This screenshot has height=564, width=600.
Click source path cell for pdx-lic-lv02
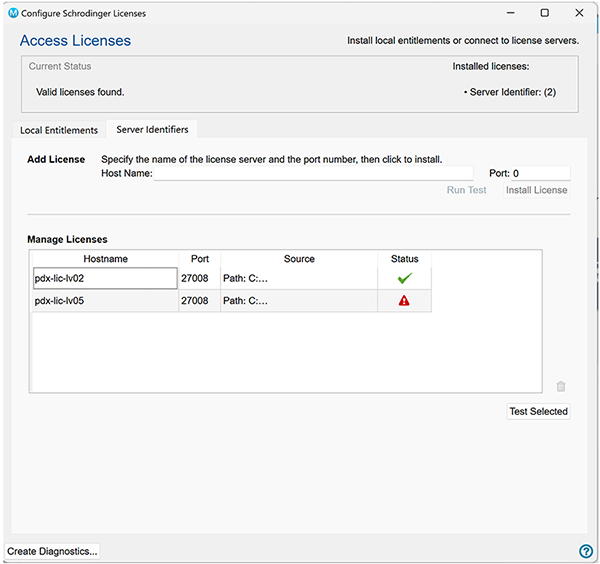(299, 278)
